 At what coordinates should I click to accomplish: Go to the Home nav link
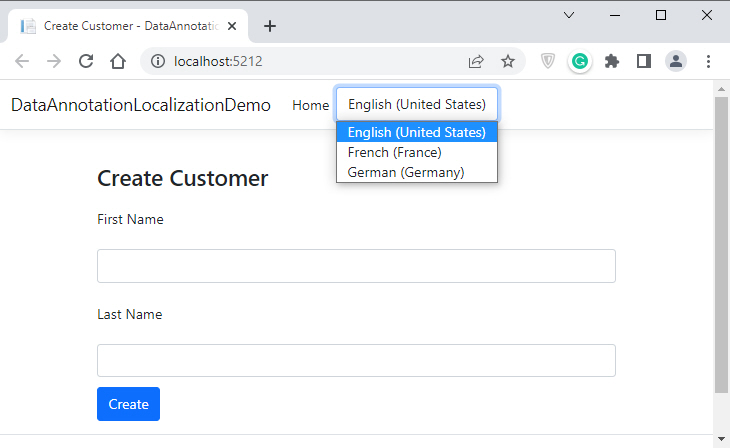311,105
